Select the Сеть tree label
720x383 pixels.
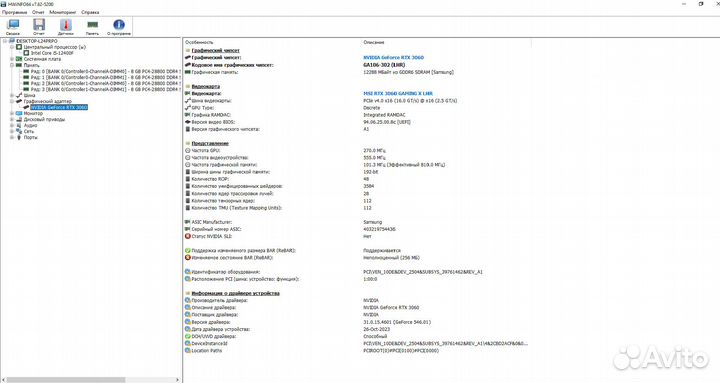[x=29, y=131]
